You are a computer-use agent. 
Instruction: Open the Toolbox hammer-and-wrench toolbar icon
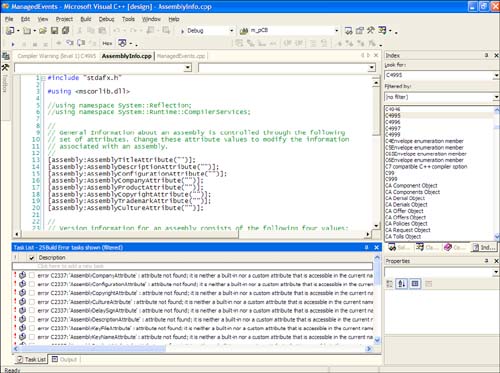[x=371, y=31]
